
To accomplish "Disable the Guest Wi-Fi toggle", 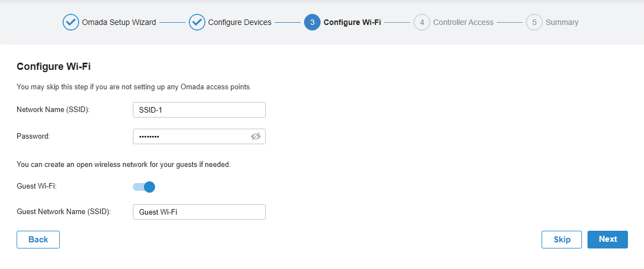I will (144, 187).
